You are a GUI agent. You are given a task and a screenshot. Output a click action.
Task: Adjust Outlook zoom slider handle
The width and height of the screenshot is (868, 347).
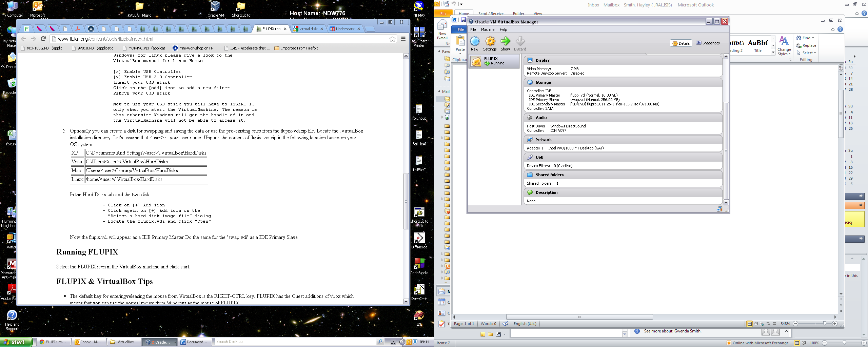(844, 343)
